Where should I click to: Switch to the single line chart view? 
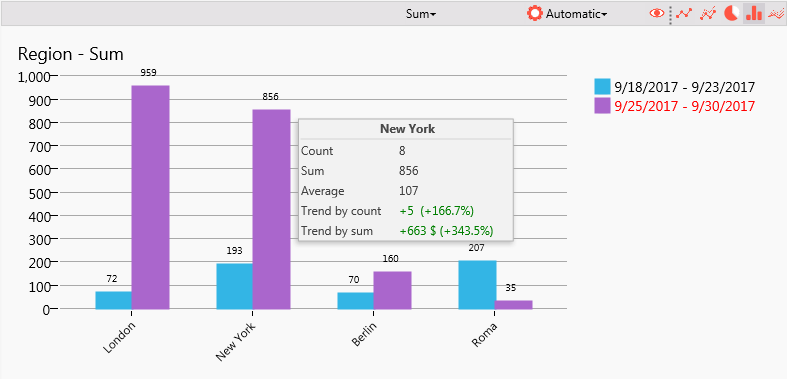tap(684, 14)
